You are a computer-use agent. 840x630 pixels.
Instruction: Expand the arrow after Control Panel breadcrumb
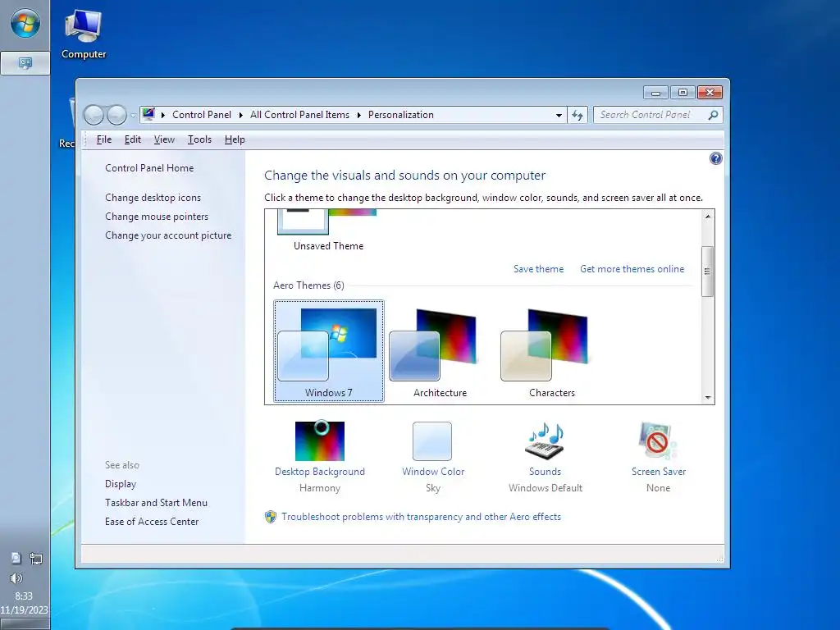click(x=241, y=115)
